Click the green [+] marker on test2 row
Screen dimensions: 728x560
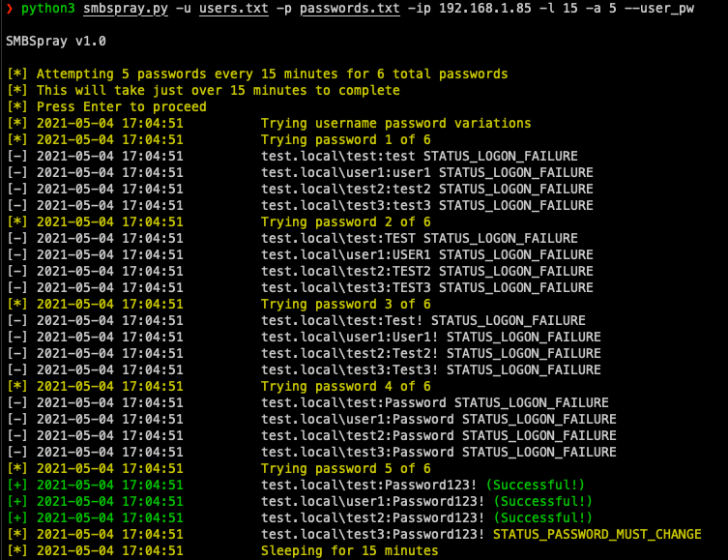click(17, 518)
